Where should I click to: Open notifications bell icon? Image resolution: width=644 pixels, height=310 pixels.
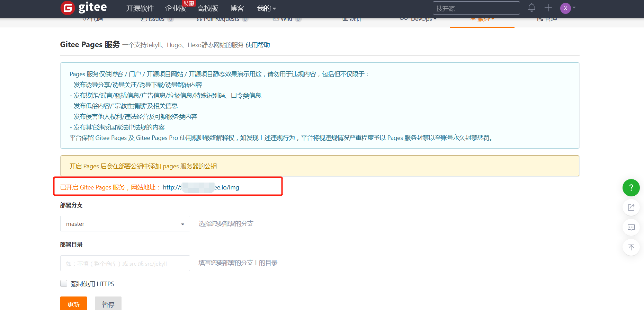pyautogui.click(x=531, y=8)
